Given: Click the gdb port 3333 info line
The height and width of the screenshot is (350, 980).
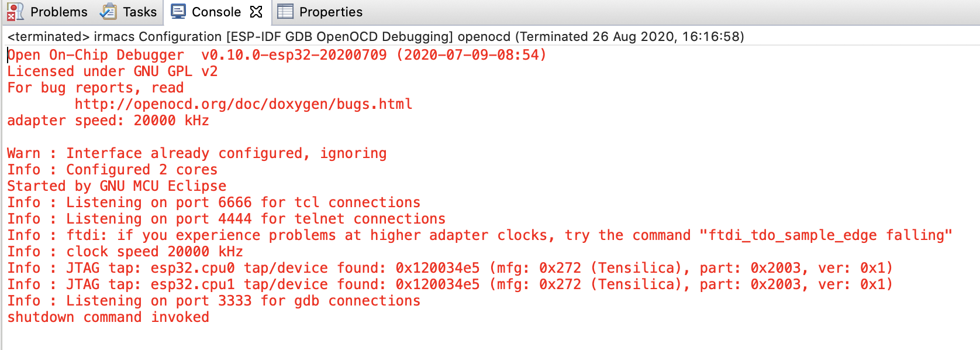Looking at the screenshot, I should (x=213, y=300).
